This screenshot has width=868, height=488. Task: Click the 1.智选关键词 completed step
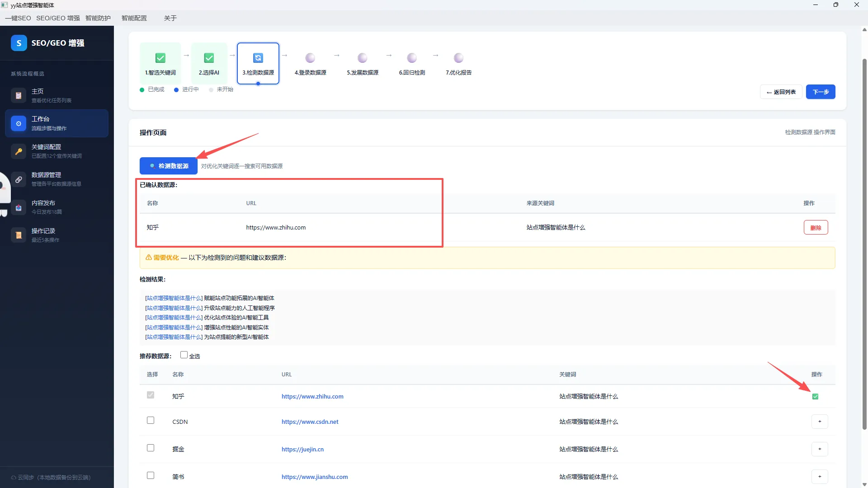tap(160, 63)
